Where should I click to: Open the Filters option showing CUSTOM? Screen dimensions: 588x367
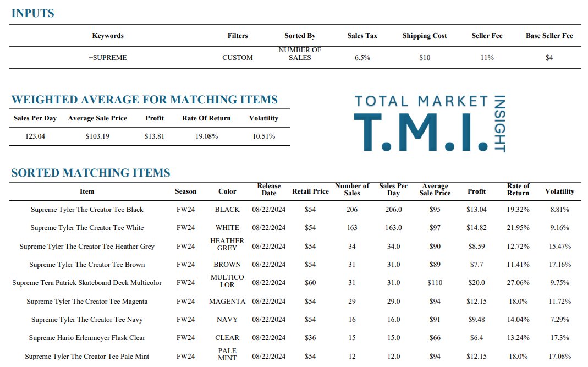[238, 57]
